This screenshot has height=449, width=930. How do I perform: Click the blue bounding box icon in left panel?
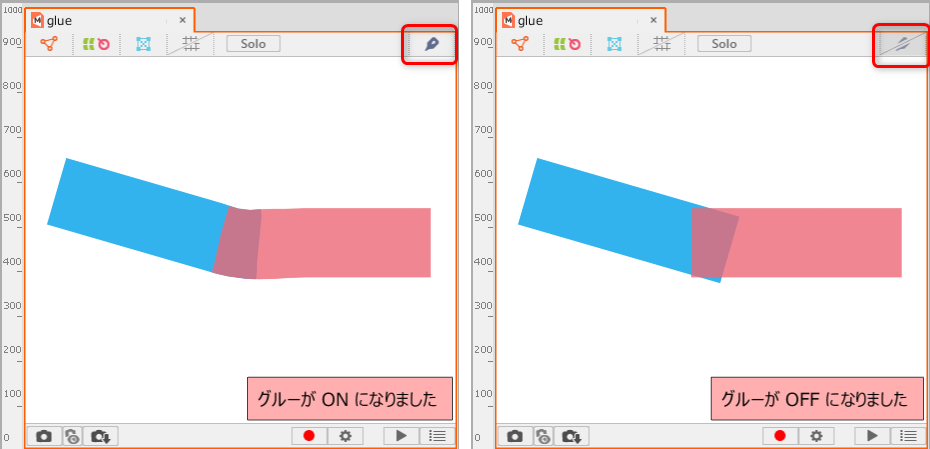click(x=144, y=44)
